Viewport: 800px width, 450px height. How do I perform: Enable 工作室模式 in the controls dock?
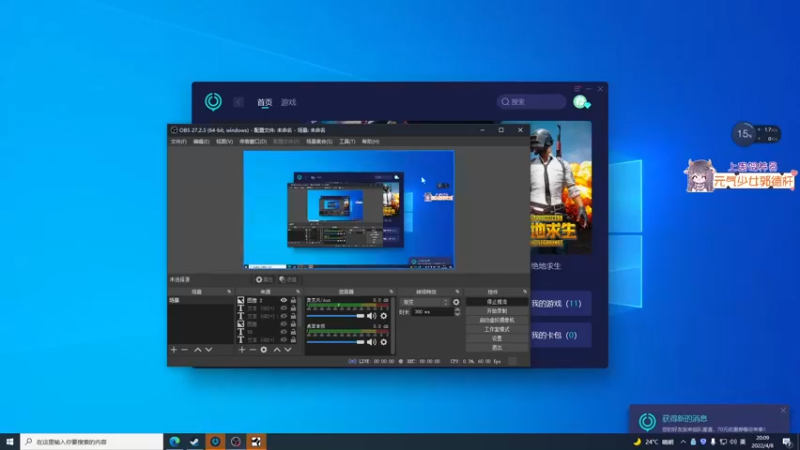tap(496, 329)
